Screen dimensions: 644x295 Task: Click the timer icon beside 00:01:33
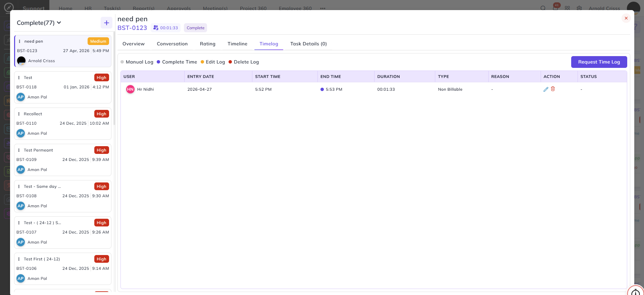coord(156,28)
